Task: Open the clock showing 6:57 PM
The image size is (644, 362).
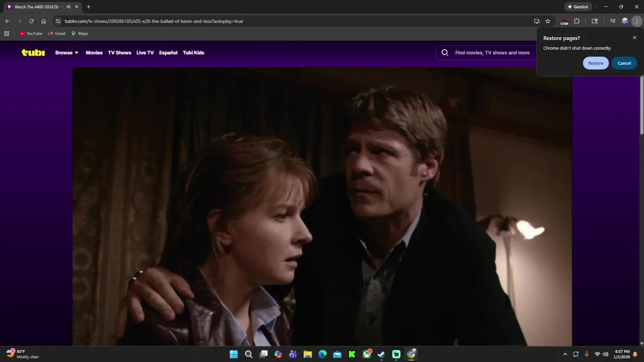Action: [x=622, y=354]
